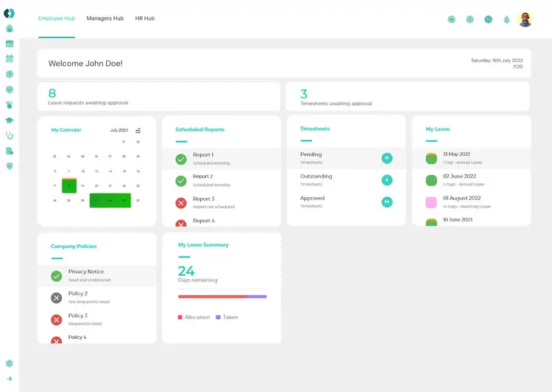This screenshot has height=392, width=552.
Task: Toggle red cross status for Report 3
Action: (181, 203)
